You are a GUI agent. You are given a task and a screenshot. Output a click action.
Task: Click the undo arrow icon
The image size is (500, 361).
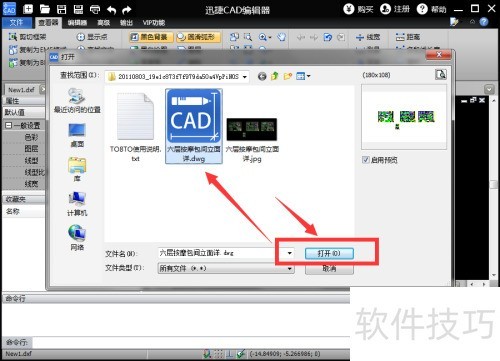click(x=111, y=10)
